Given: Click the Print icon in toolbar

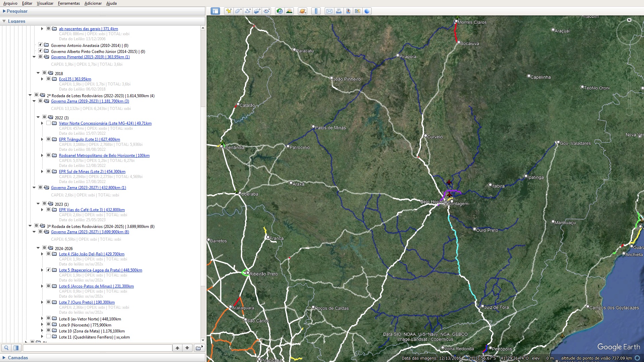Looking at the screenshot, I should click(x=339, y=11).
